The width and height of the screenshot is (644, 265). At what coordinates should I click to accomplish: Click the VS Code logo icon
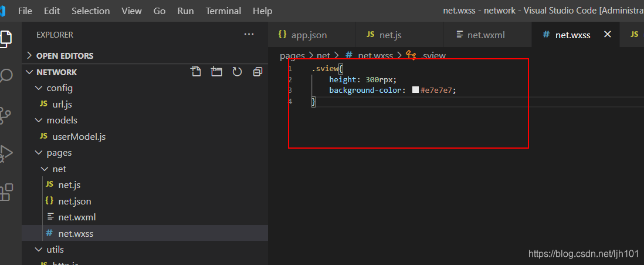click(2, 11)
